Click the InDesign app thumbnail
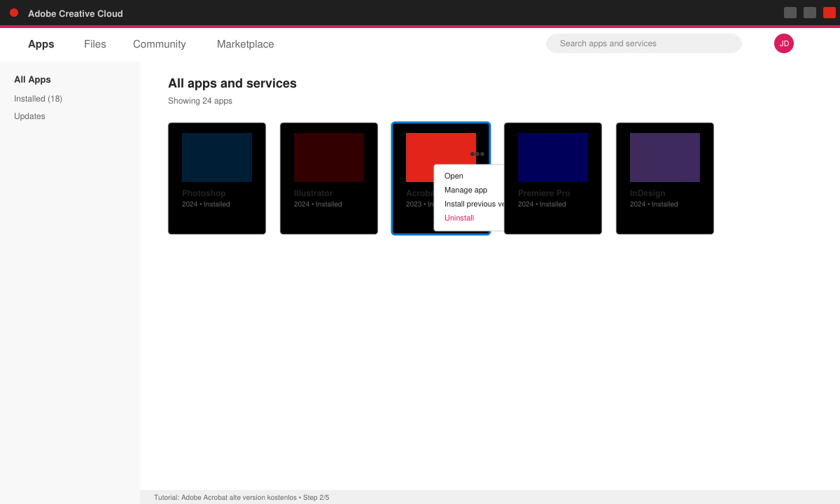840x504 pixels. (x=665, y=157)
